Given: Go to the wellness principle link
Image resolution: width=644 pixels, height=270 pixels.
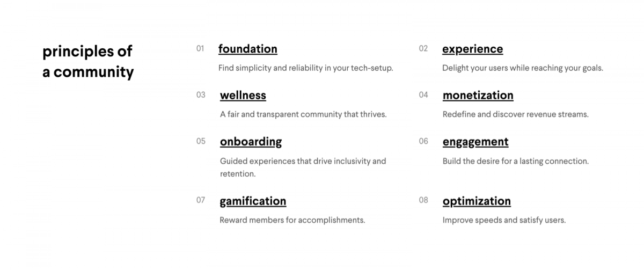Looking at the screenshot, I should coord(243,96).
